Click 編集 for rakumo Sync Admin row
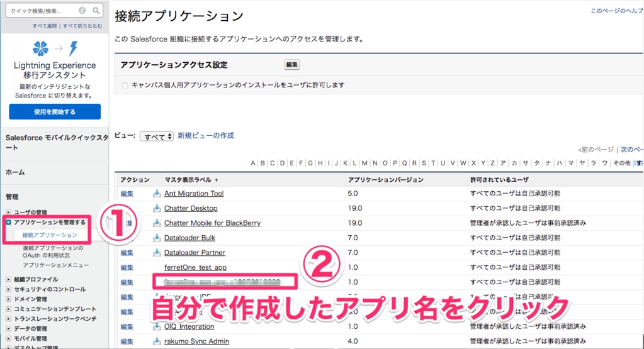644x349 pixels. tap(127, 341)
